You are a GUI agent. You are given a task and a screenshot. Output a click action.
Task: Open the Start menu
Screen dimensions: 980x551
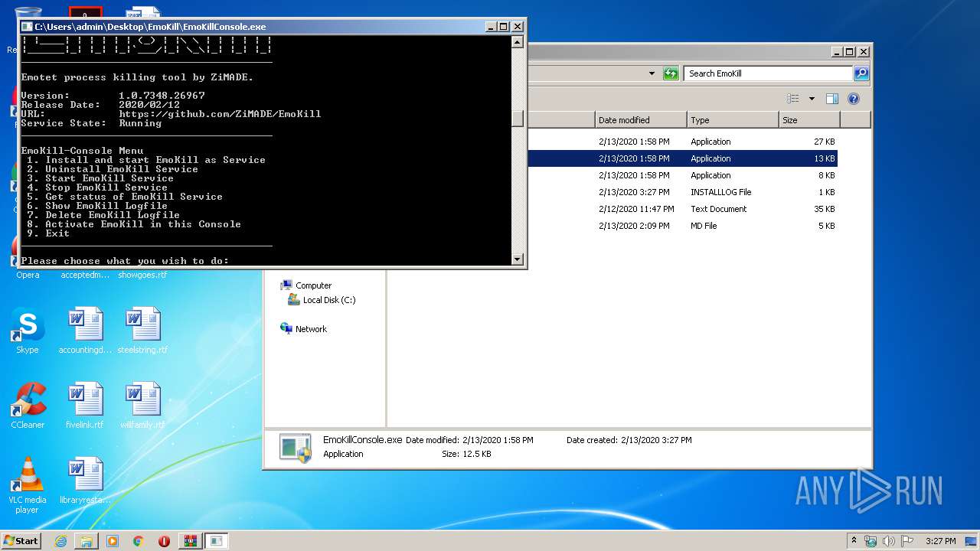(21, 541)
